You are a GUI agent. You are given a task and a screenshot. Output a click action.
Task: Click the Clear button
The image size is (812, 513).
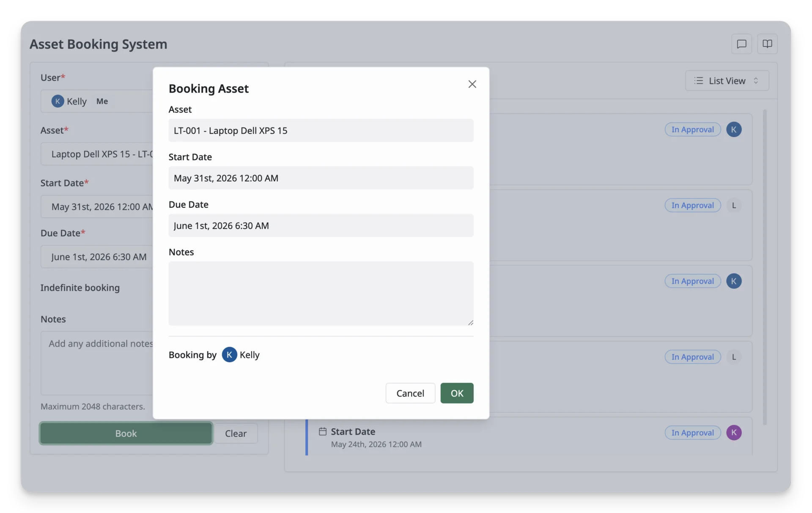pyautogui.click(x=236, y=433)
